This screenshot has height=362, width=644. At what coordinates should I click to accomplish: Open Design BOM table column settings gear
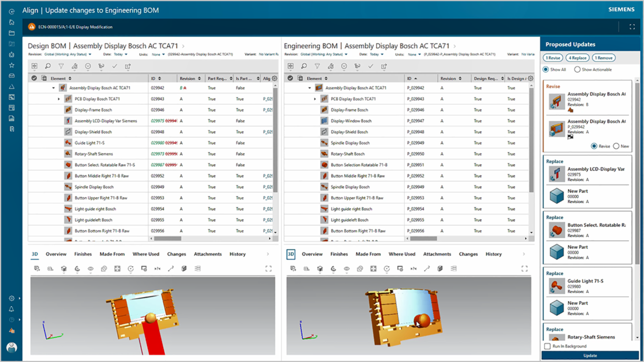(x=275, y=78)
